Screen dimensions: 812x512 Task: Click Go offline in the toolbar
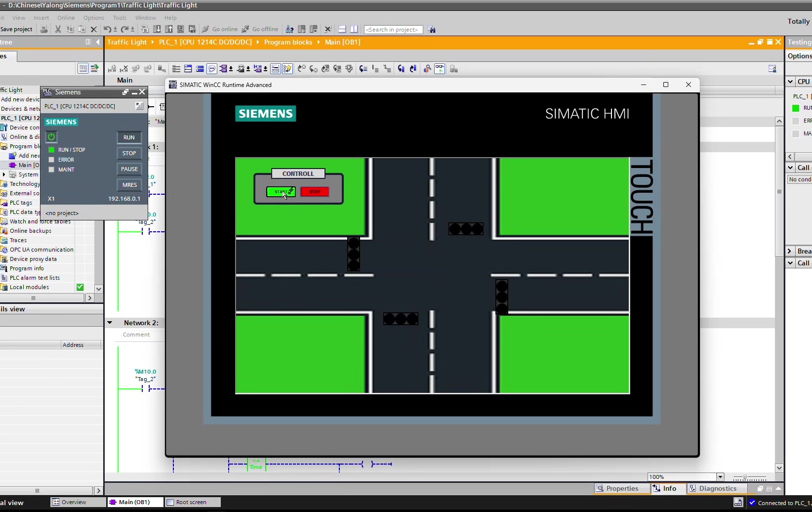coord(260,29)
